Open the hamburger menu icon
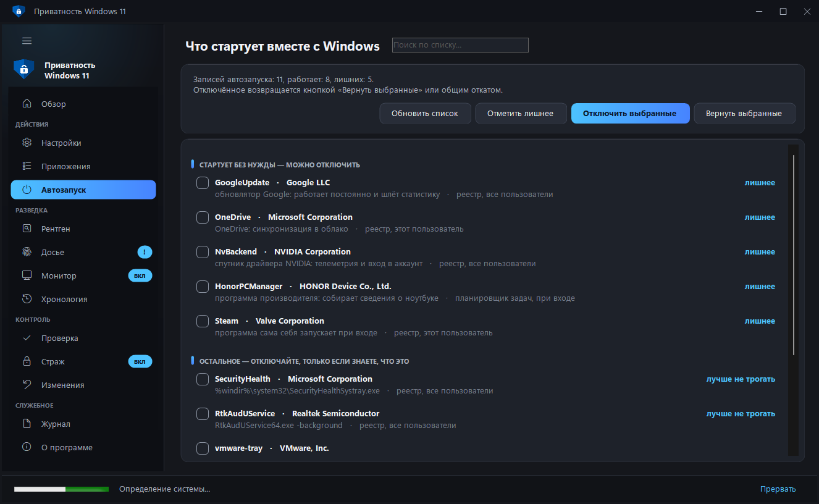This screenshot has width=819, height=504. pyautogui.click(x=27, y=41)
